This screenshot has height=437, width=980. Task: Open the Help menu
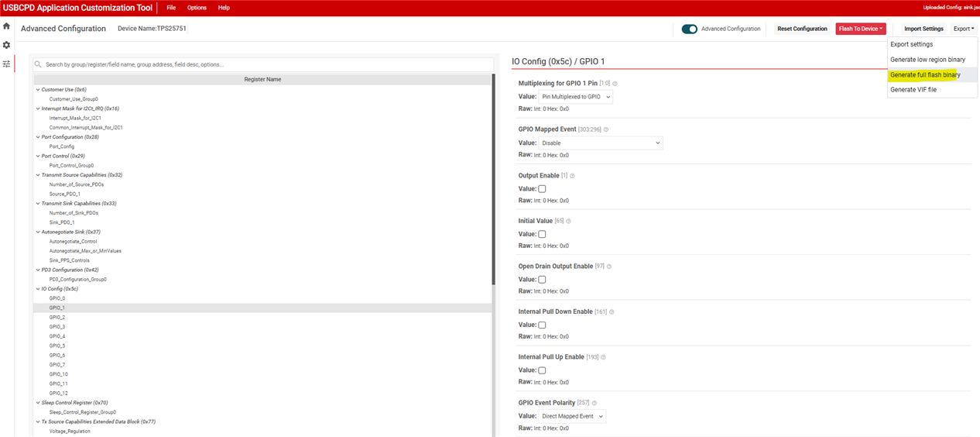tap(224, 8)
